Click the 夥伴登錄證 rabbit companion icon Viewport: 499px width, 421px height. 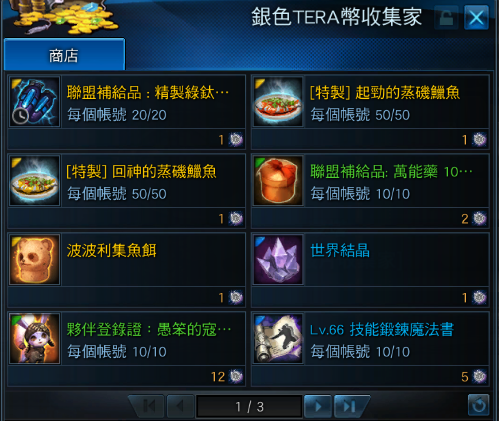click(x=35, y=339)
